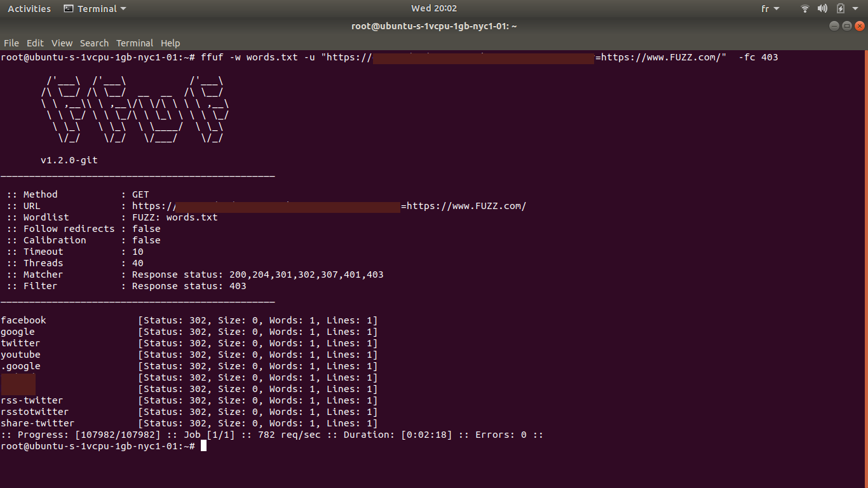Click the shell prompt cursor at bottom
The image size is (868, 488).
[x=203, y=446]
